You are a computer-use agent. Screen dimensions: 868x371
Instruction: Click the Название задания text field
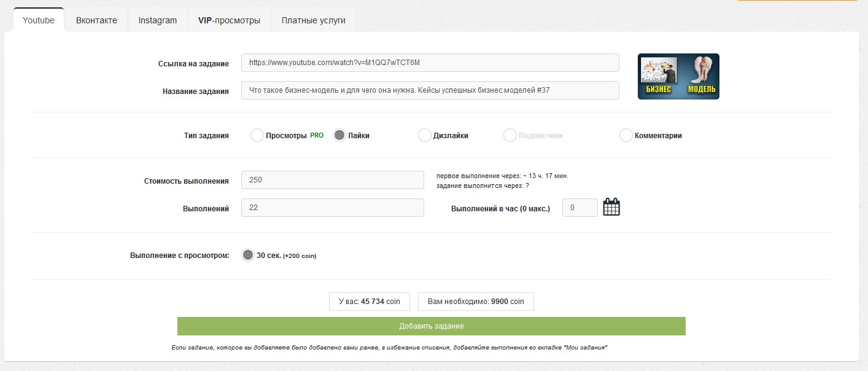(x=430, y=91)
